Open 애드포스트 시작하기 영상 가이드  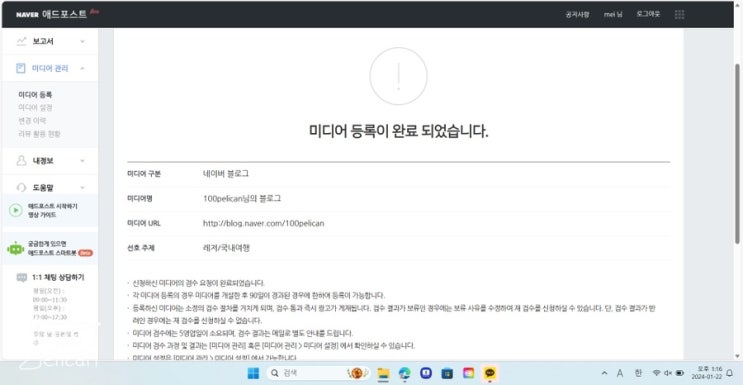(50, 211)
